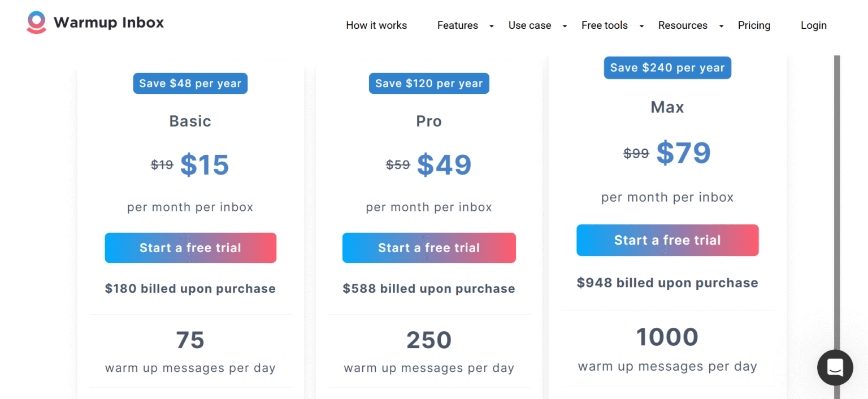
Task: Select the How it works menu item
Action: pyautogui.click(x=376, y=25)
